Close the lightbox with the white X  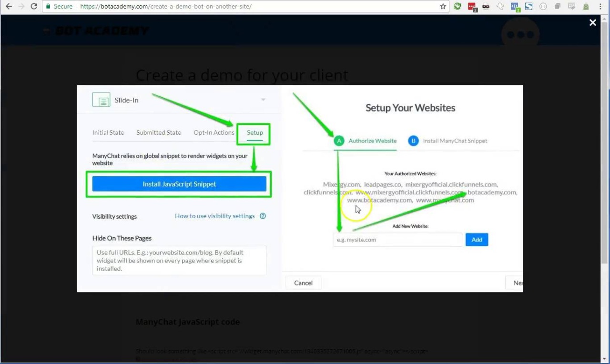coord(592,22)
